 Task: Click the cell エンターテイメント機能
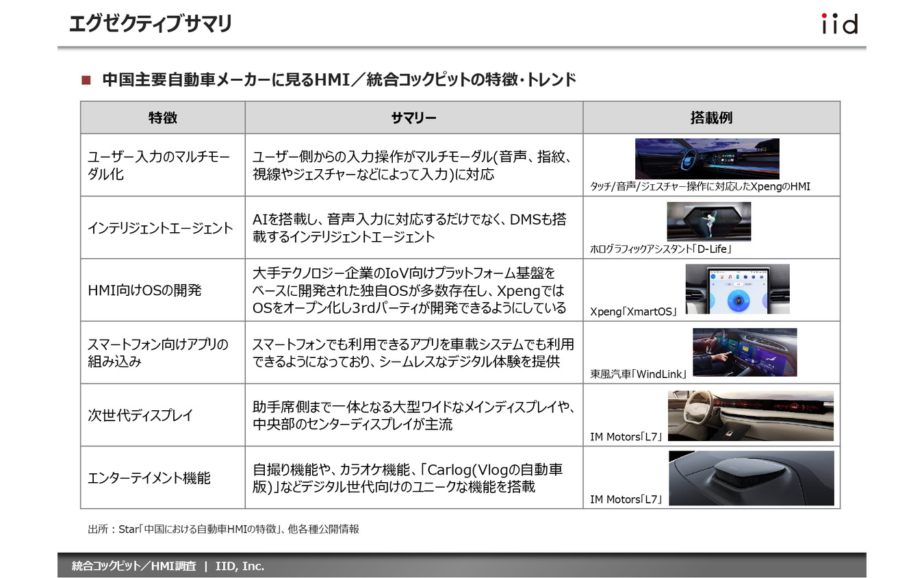point(163,477)
